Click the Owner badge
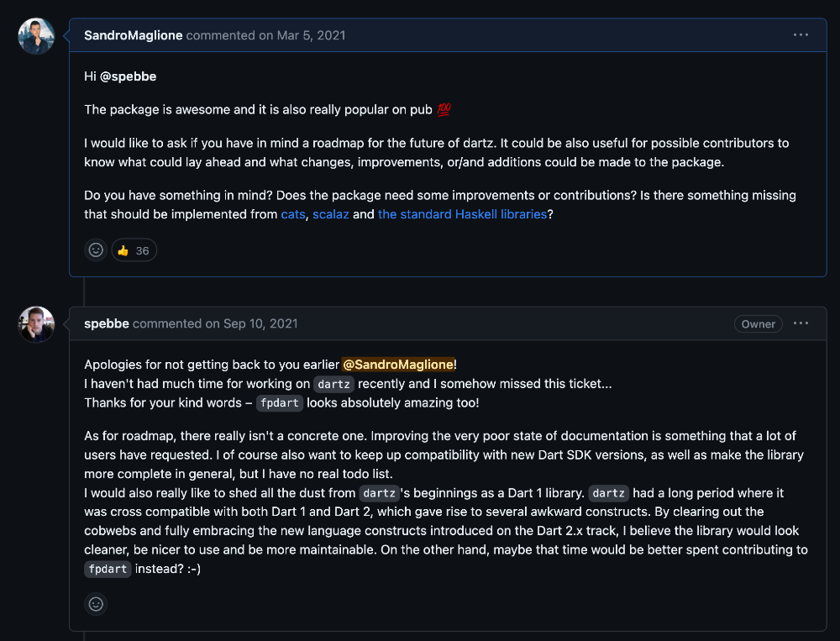This screenshot has height=641, width=840. [x=758, y=323]
